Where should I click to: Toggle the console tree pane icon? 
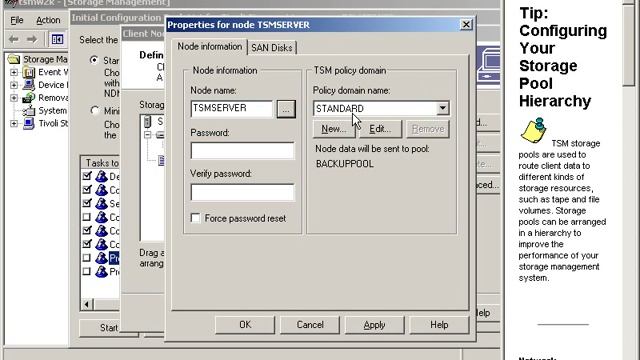tap(57, 39)
